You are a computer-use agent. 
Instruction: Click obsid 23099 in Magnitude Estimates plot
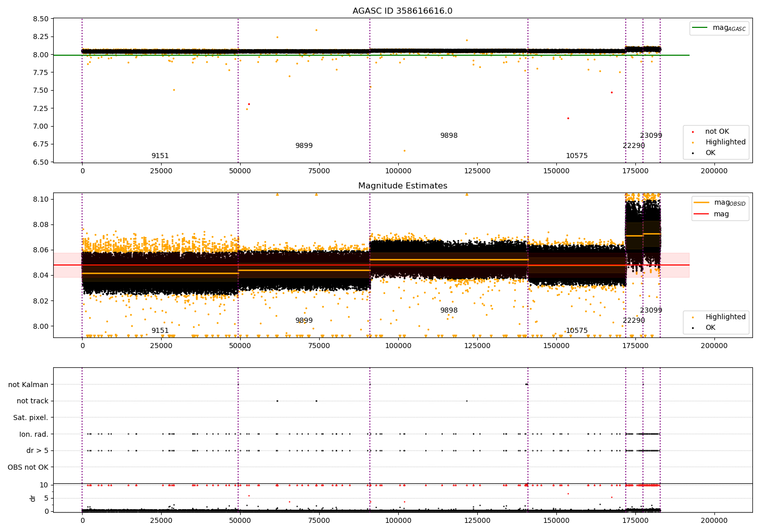[x=651, y=311]
